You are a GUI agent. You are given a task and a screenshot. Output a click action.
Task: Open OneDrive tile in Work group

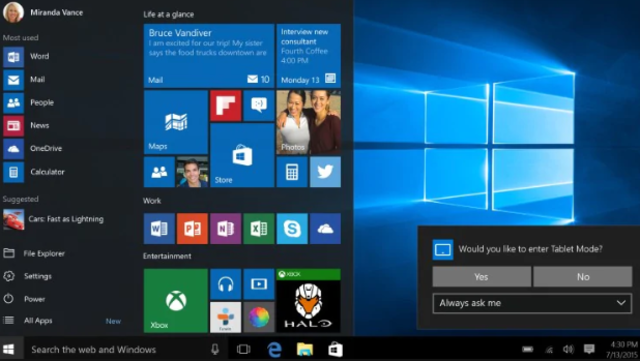click(x=325, y=229)
